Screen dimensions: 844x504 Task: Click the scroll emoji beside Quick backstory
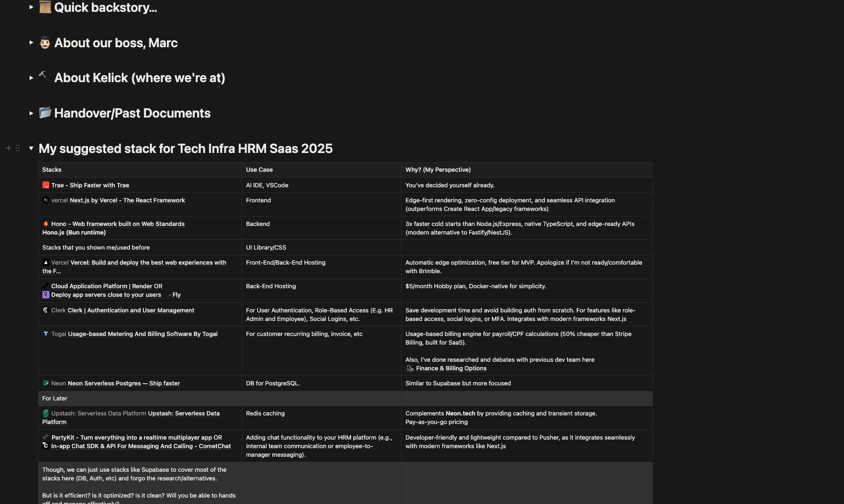click(x=45, y=7)
